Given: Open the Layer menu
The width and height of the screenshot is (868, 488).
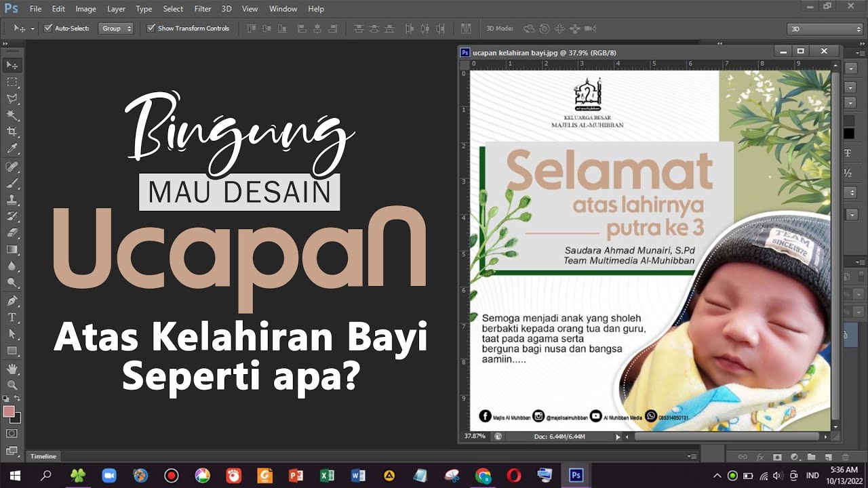Looking at the screenshot, I should click(116, 9).
